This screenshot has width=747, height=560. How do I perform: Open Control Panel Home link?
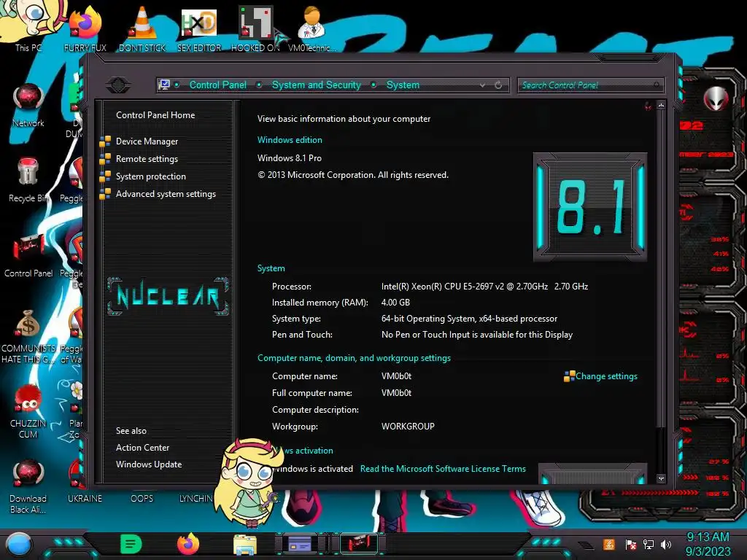coord(155,114)
